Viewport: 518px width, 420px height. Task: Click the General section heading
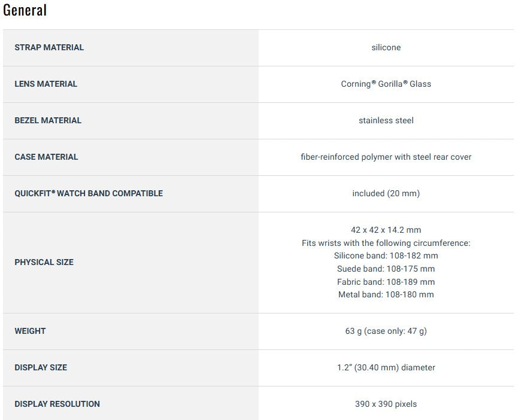[x=25, y=10]
